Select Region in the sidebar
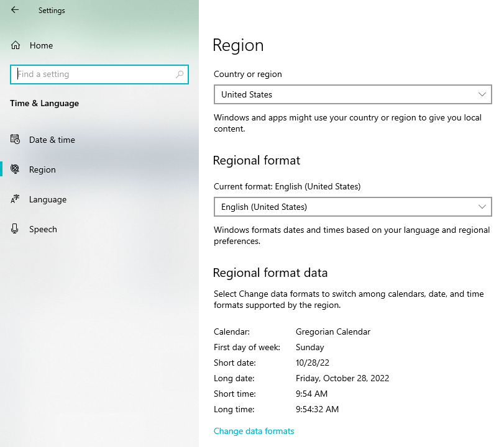Viewport: 504px width, 447px height. [x=42, y=169]
